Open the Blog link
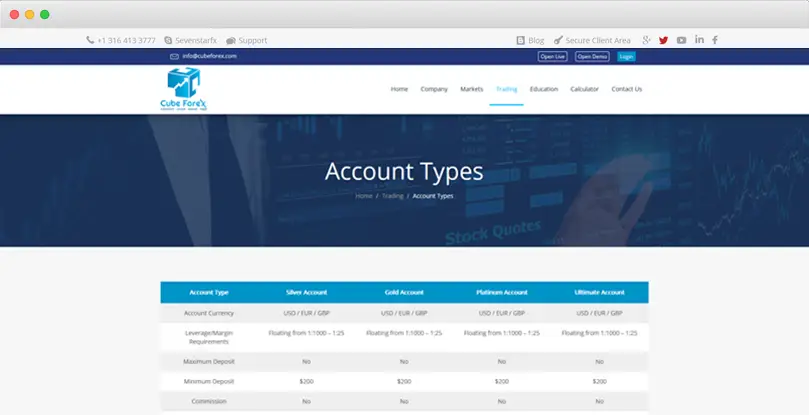This screenshot has width=809, height=415. 530,40
